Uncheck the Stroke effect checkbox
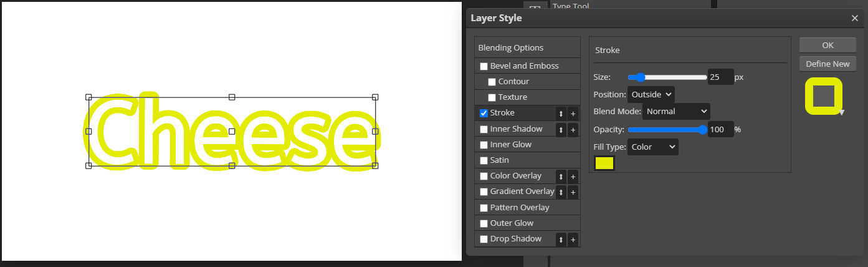 (x=484, y=113)
